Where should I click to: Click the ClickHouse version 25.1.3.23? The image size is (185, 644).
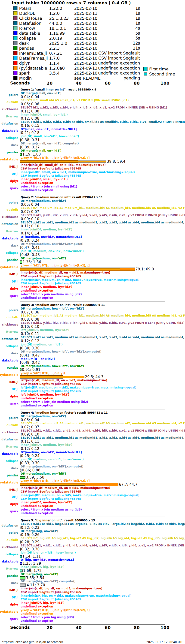[x=59, y=18]
